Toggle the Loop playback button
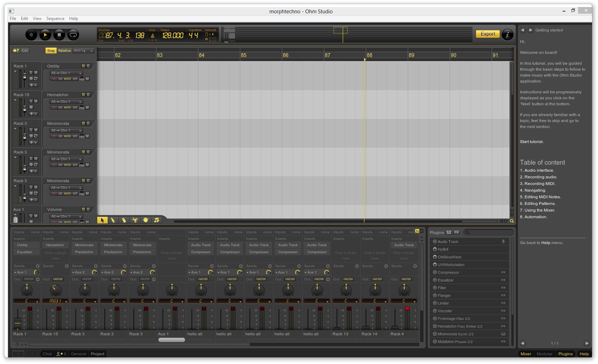This screenshot has height=364, width=598. coord(73,35)
